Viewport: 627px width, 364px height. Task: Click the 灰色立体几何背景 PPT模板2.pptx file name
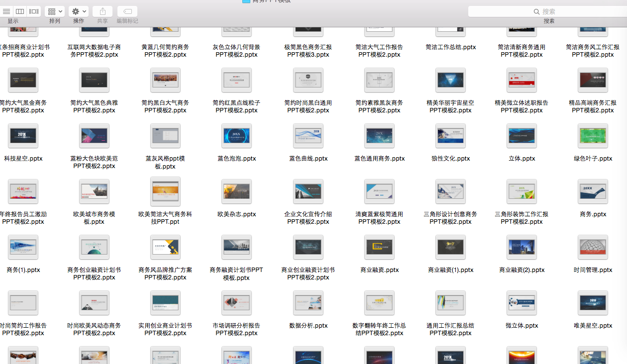tap(236, 51)
